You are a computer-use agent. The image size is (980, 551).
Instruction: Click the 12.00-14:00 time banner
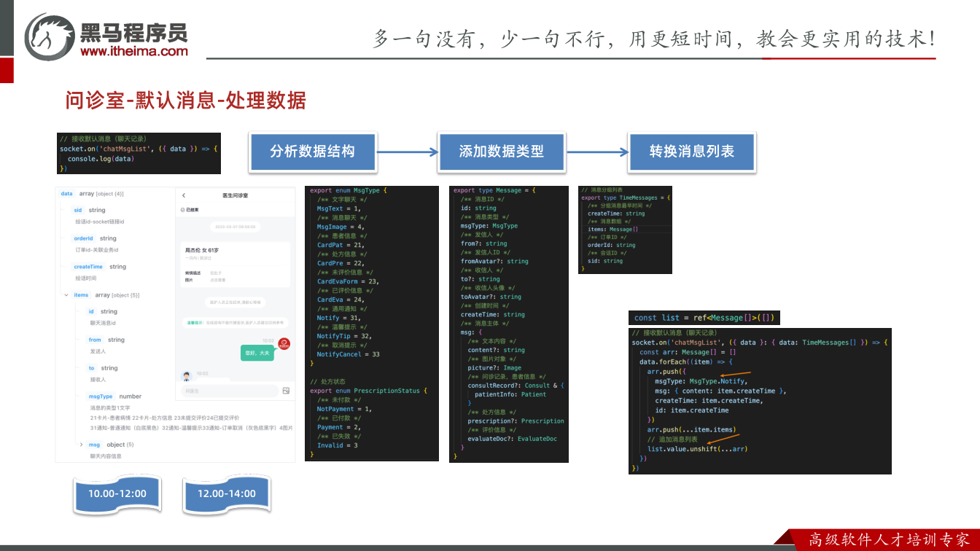227,494
